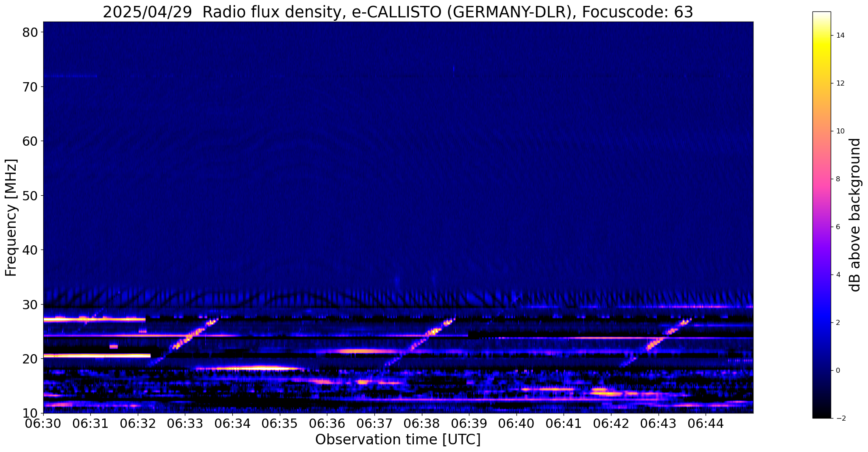
Task: Click the 06:43 time tick label
Action: pos(658,423)
